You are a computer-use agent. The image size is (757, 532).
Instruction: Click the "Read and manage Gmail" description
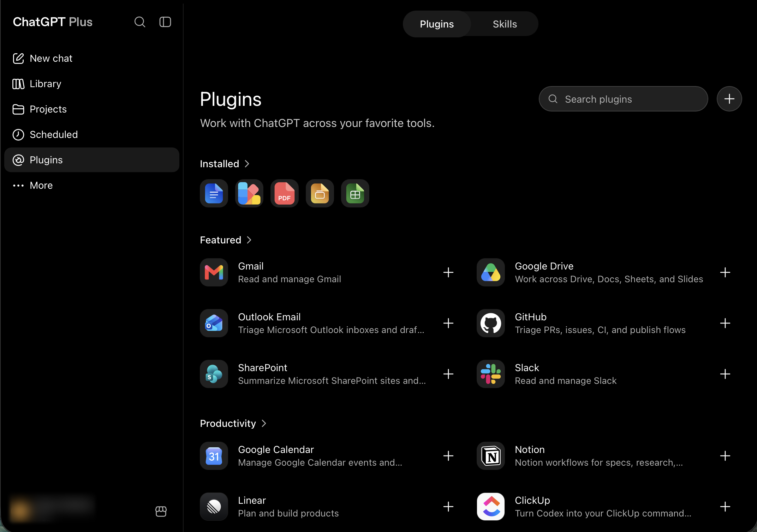pos(290,279)
